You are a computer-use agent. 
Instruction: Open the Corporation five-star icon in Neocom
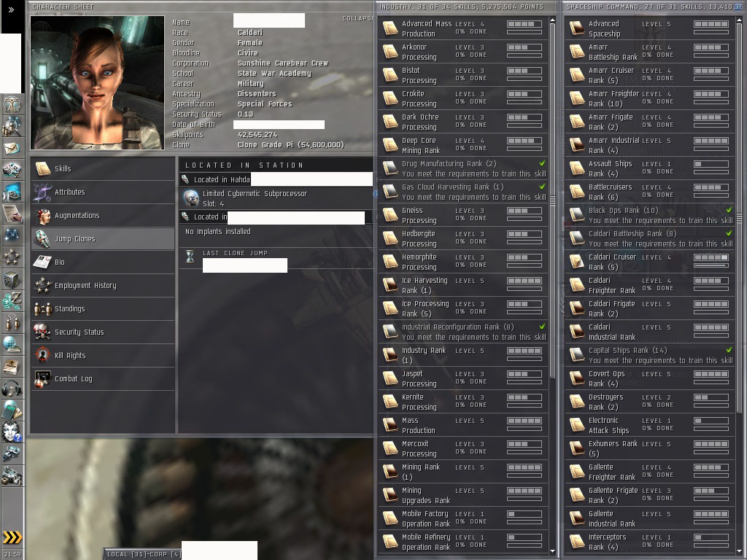click(12, 257)
